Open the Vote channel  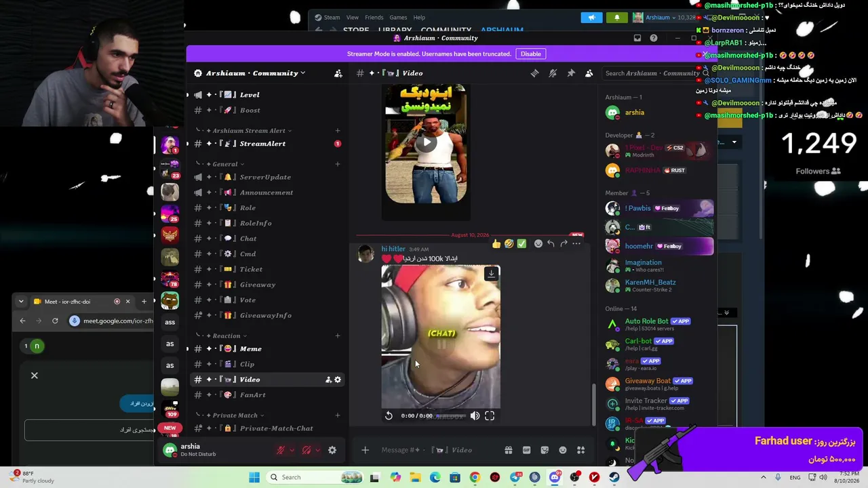[267, 300]
